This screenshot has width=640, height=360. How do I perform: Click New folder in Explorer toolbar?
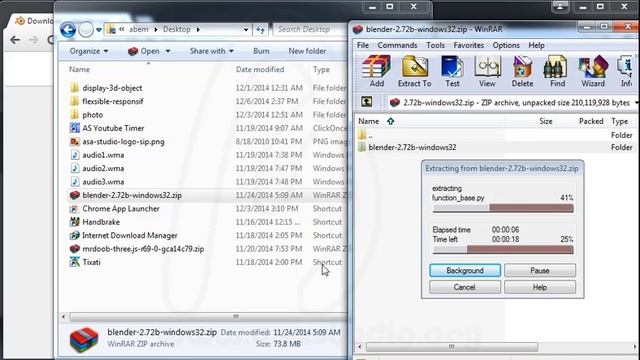307,51
